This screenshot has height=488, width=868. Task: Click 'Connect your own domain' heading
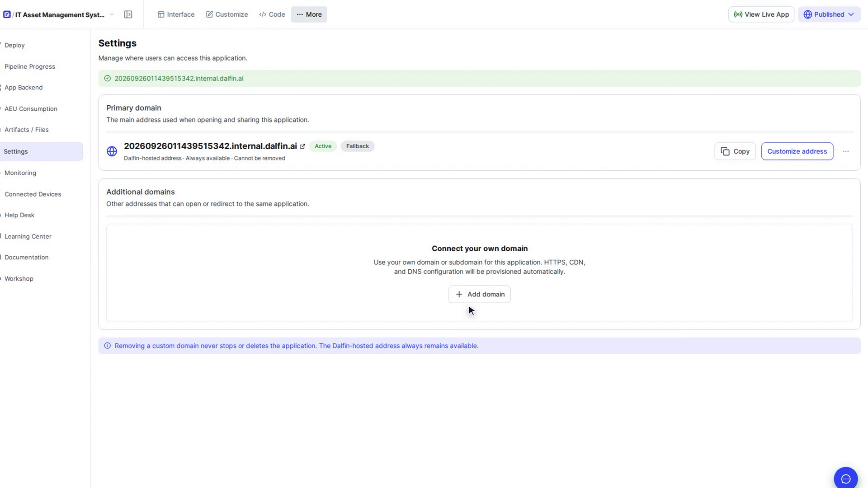point(480,249)
